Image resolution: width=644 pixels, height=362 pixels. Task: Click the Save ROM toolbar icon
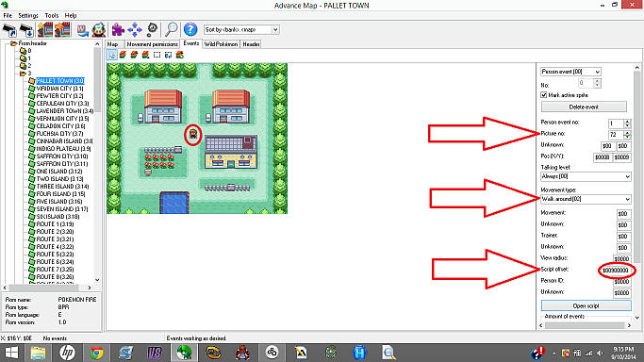26,29
